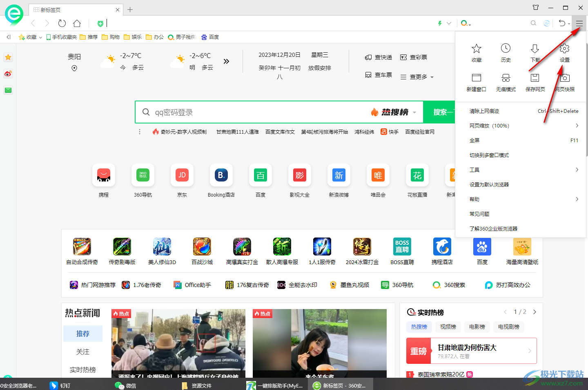Open BOSS直聘 app icon
This screenshot has width=588, height=390.
pyautogui.click(x=402, y=247)
